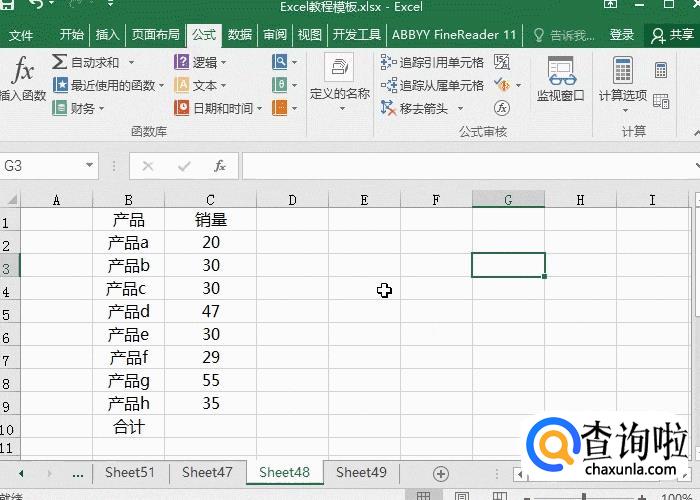The height and width of the screenshot is (500, 700).
Task: Click Trace Dependents icon
Action: coord(388,85)
